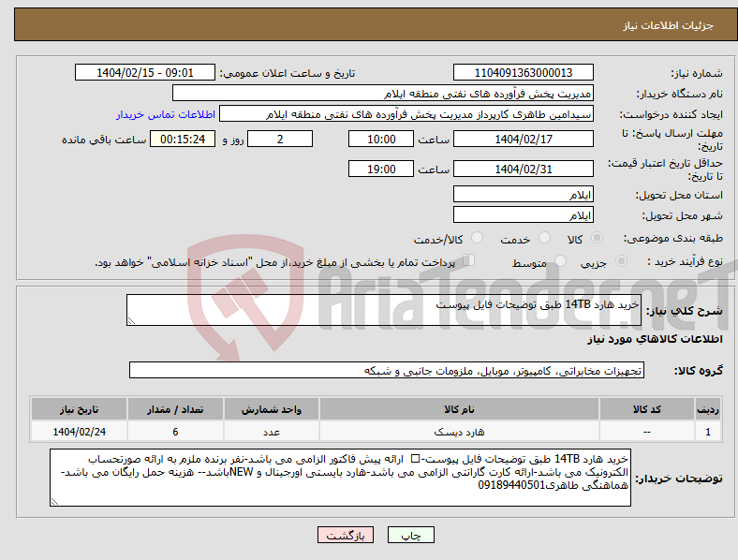Select the کالا/خدمت radio button
Viewport: 738px width, 560px height.
pos(477,238)
